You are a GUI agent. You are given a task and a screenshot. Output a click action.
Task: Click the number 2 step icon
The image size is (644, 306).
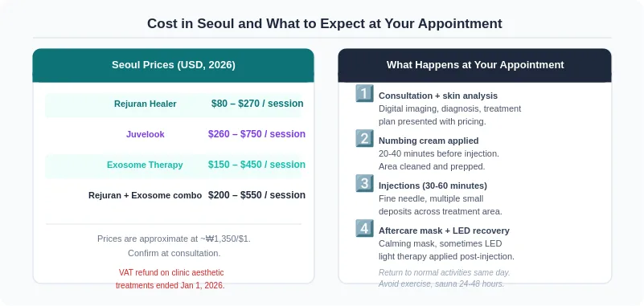[364, 138]
